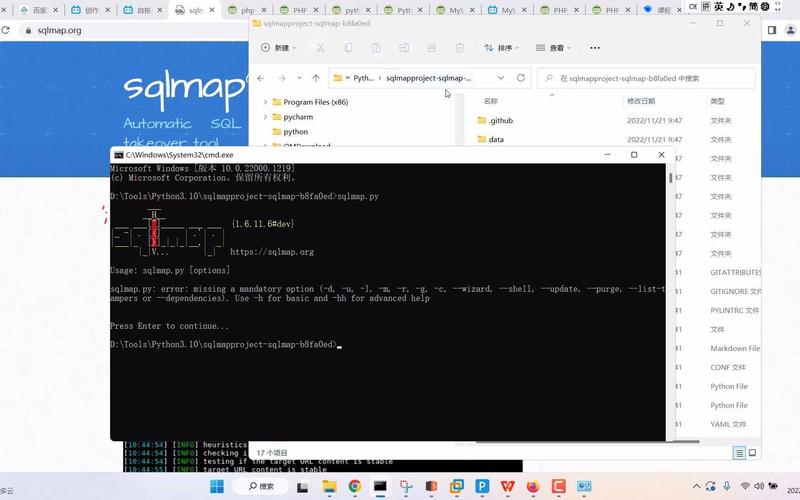Toggle IME 英 English mode indicator
The width and height of the screenshot is (800, 500).
pos(719,7)
